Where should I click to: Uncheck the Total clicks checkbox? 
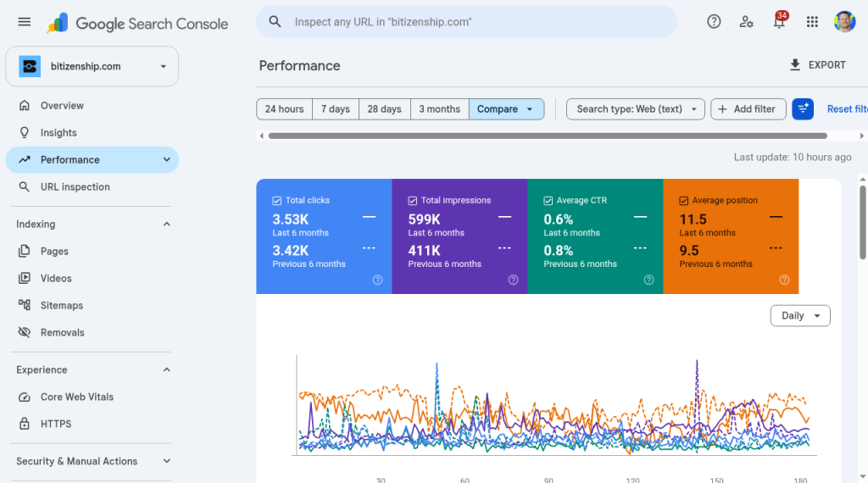point(277,201)
